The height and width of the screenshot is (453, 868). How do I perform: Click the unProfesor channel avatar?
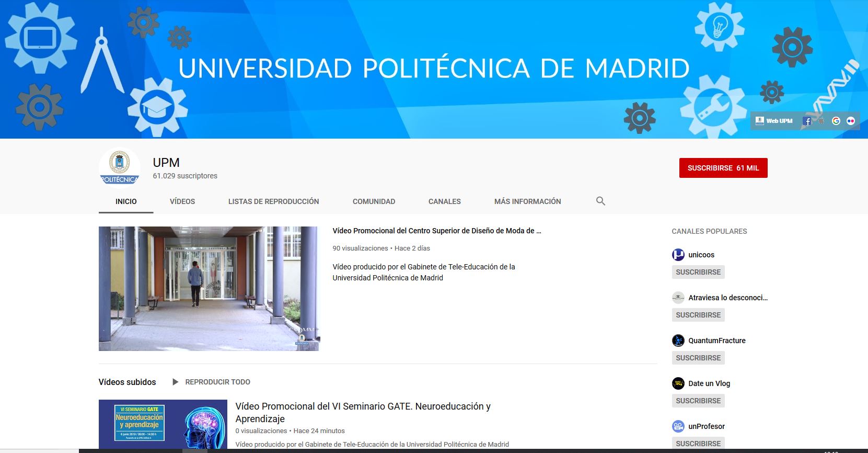coord(678,426)
